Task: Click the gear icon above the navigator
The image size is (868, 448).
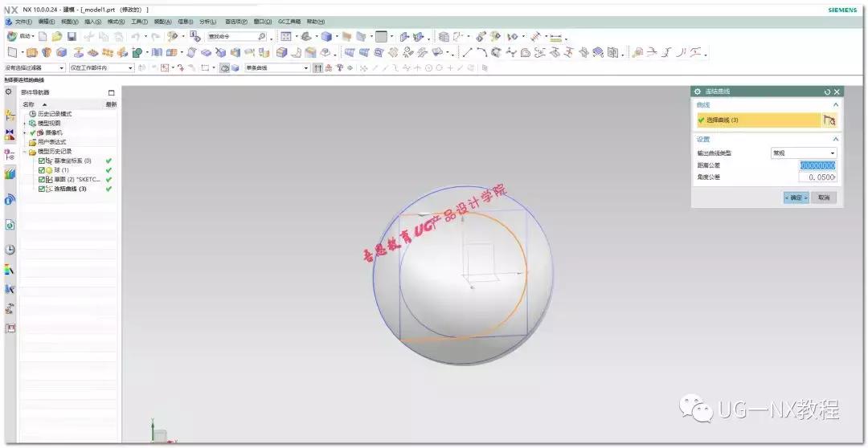Action: pos(9,92)
